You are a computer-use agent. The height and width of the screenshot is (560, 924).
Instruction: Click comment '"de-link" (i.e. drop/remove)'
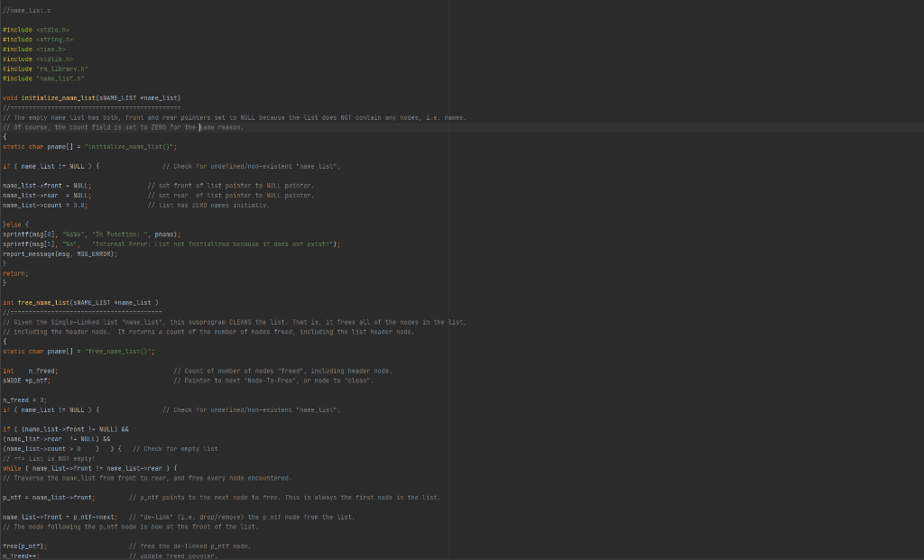coord(242,518)
